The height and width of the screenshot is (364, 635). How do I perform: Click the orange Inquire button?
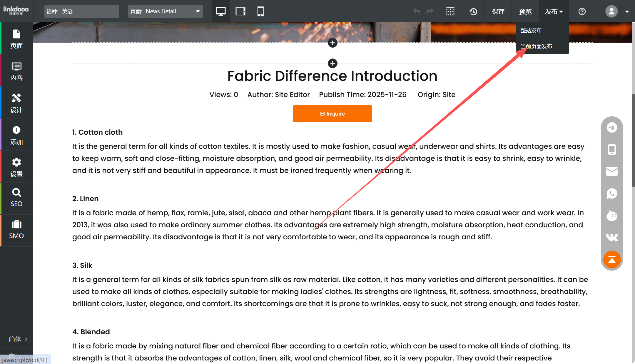click(x=332, y=113)
